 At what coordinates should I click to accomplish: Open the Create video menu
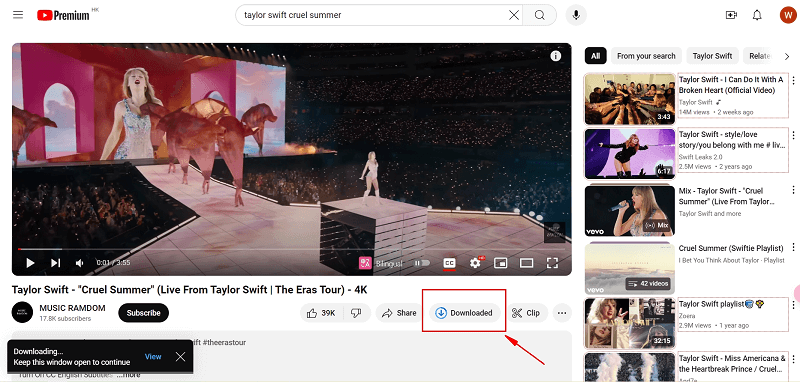pyautogui.click(x=731, y=15)
